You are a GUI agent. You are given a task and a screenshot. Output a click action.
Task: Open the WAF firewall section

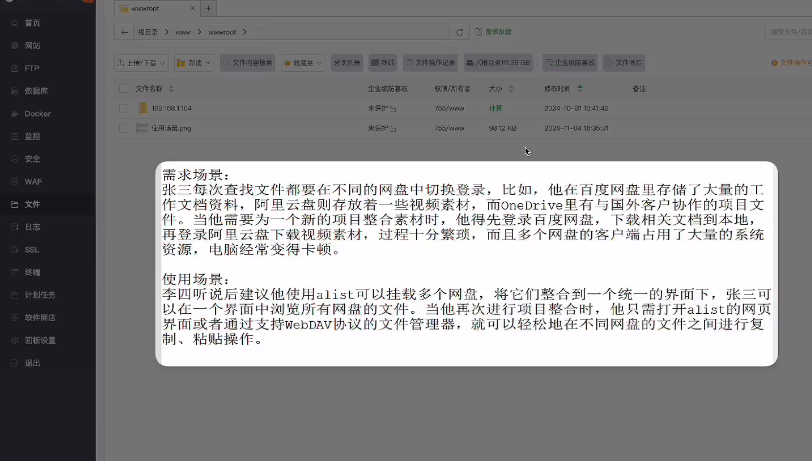pos(33,182)
